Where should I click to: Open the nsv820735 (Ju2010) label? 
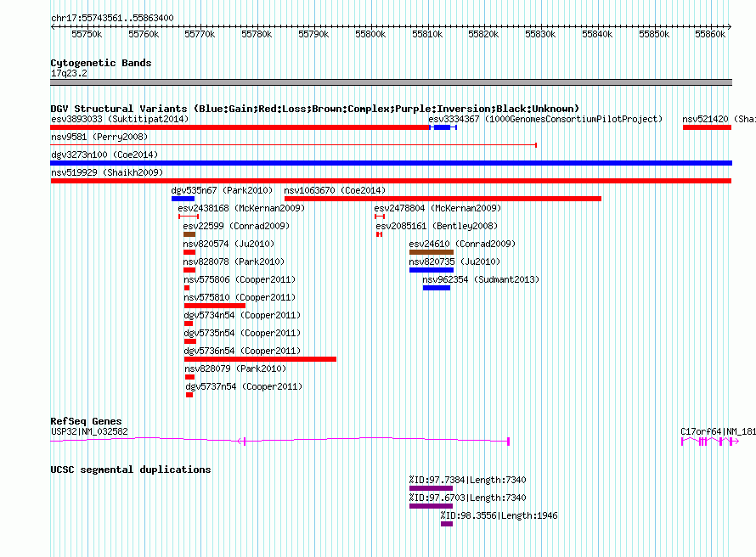[x=454, y=262]
